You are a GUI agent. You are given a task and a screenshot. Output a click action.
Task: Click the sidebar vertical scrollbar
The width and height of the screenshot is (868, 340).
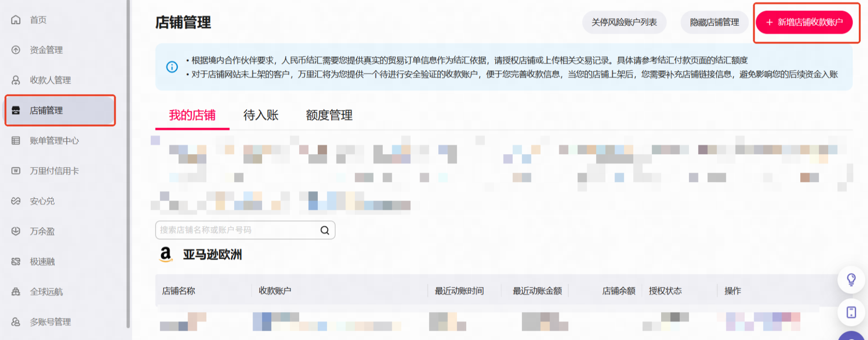point(128,163)
